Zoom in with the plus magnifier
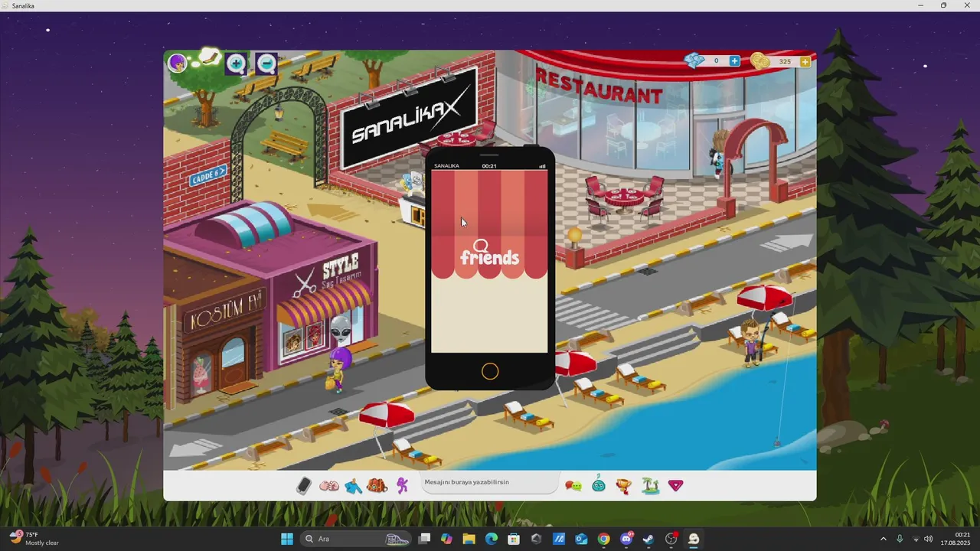Screen dimensions: 980x551 [x=237, y=64]
